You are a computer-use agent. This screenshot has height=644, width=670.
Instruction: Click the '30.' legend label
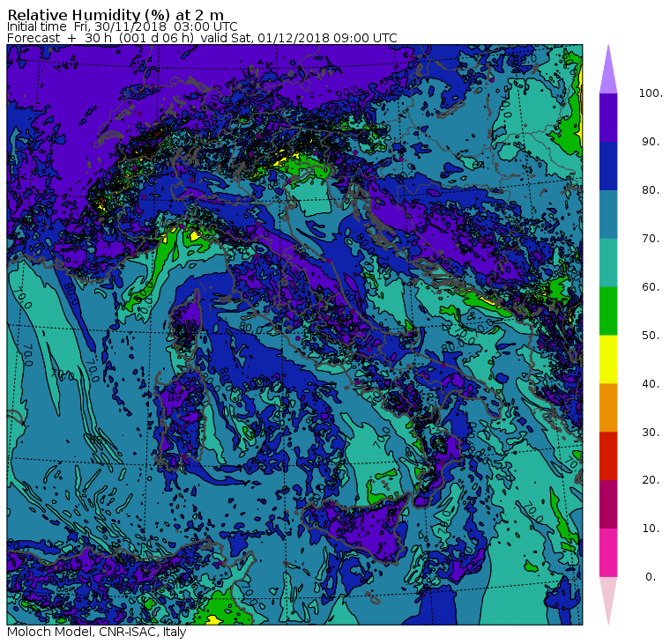point(651,433)
